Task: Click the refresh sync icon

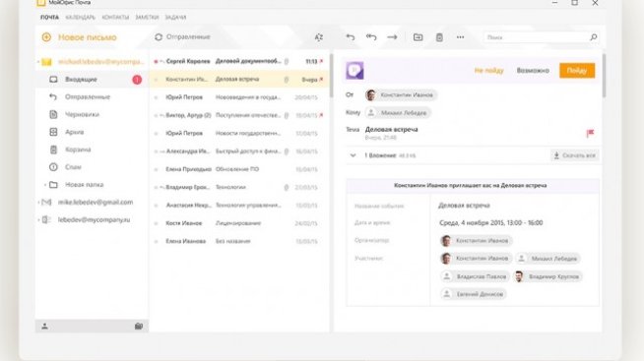Action: click(x=159, y=37)
